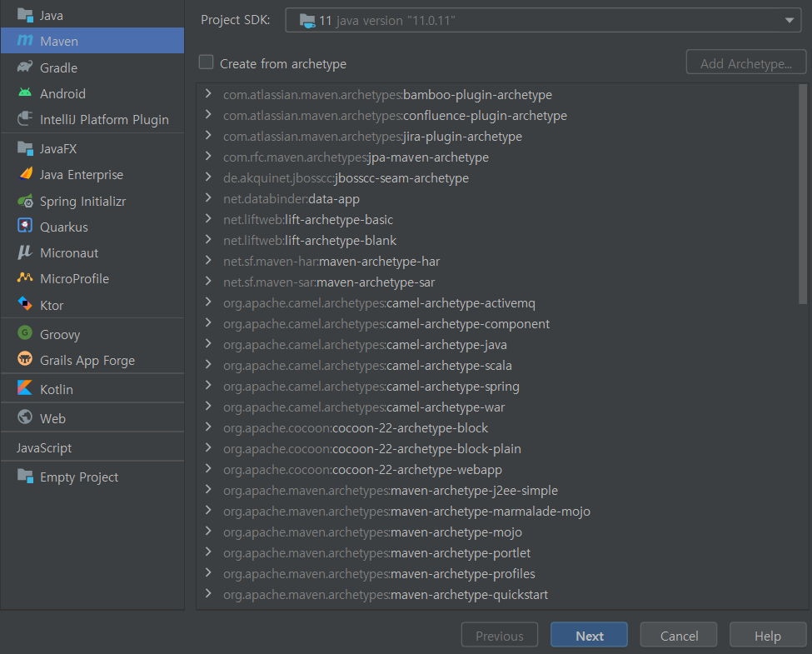The image size is (812, 654).
Task: Select maven-archetype-j2ee-simple row
Action: tap(498, 490)
